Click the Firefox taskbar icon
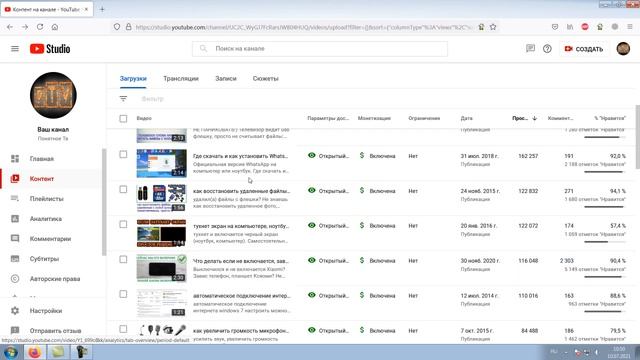The width and height of the screenshot is (640, 360). pyautogui.click(x=34, y=352)
